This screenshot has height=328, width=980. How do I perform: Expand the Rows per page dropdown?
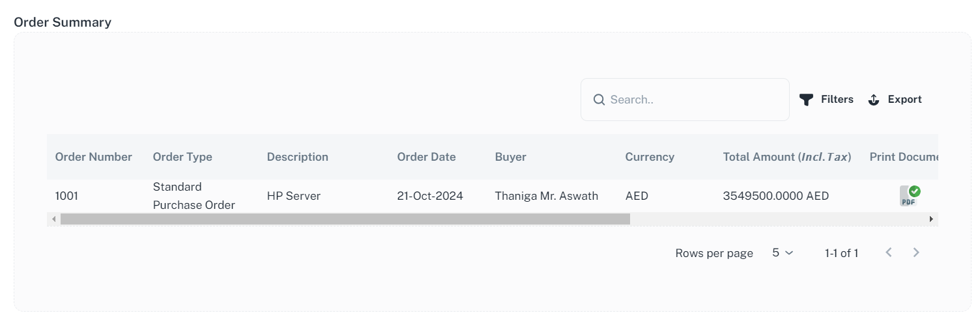pos(783,253)
